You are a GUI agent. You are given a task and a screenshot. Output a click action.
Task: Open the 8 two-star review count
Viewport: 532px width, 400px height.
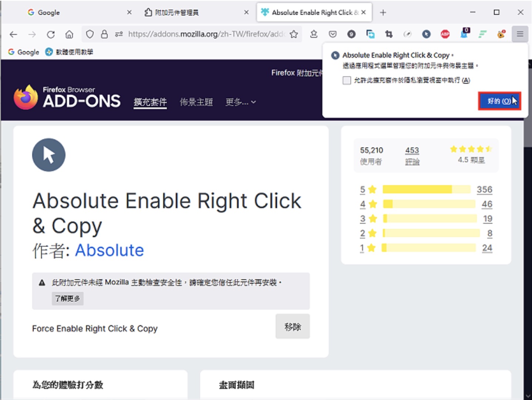point(490,233)
